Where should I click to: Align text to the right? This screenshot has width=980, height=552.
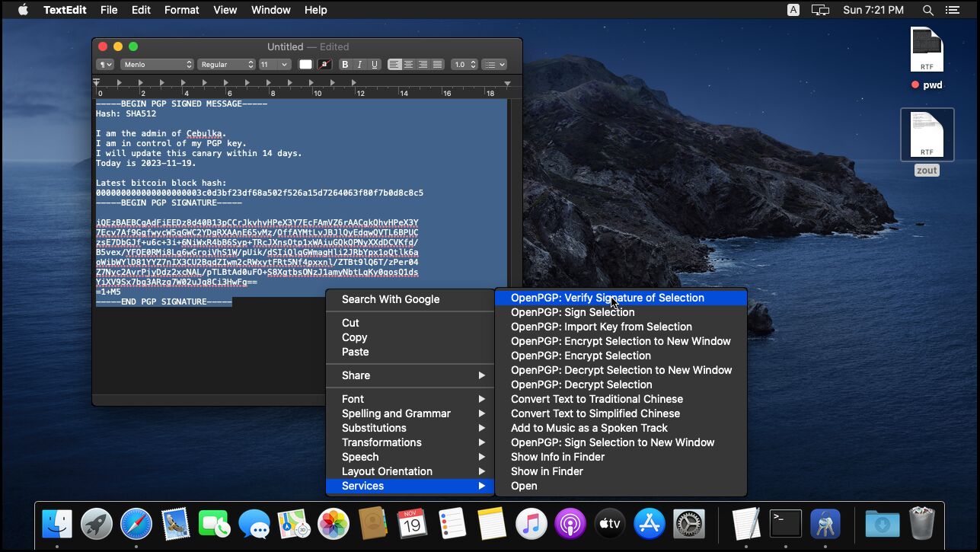pyautogui.click(x=423, y=65)
